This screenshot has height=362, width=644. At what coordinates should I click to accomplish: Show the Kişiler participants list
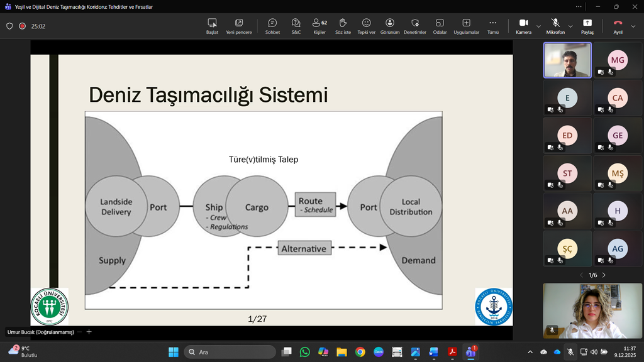319,26
